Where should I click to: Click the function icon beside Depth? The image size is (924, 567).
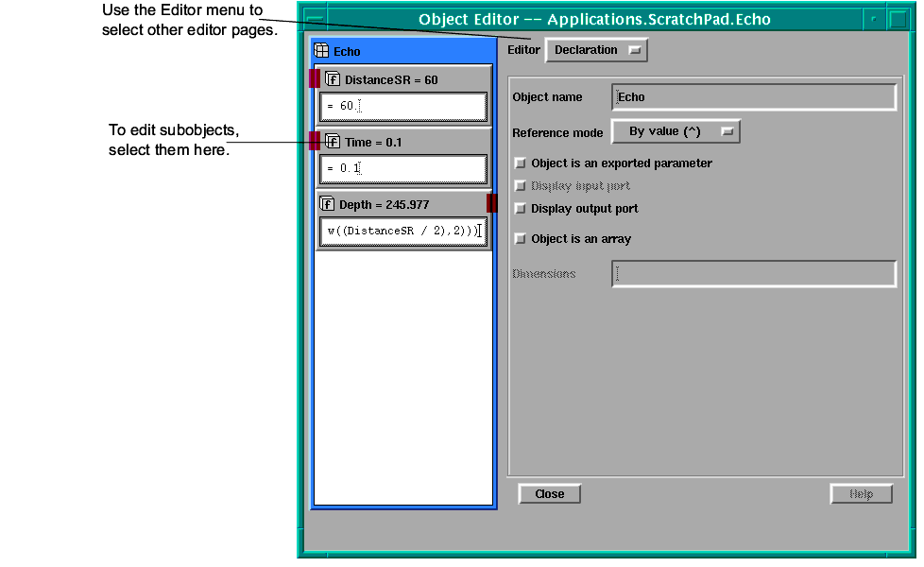[x=327, y=204]
